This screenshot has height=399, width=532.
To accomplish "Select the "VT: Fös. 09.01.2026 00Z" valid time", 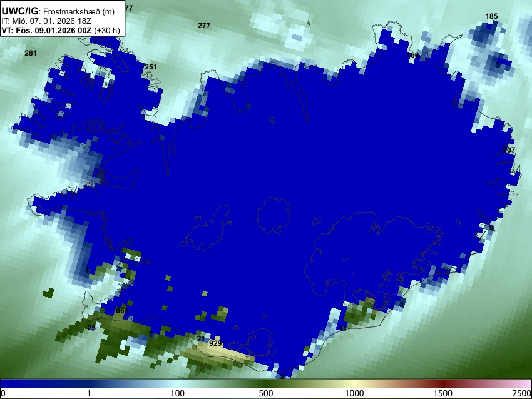I will pyautogui.click(x=46, y=30).
